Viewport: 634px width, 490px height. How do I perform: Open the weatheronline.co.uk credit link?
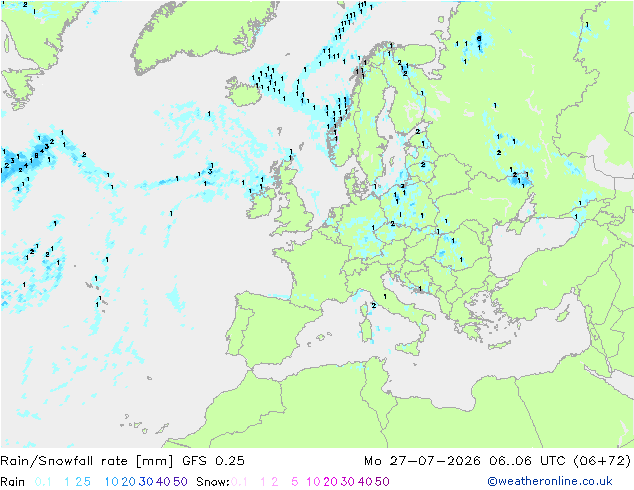coord(550,481)
